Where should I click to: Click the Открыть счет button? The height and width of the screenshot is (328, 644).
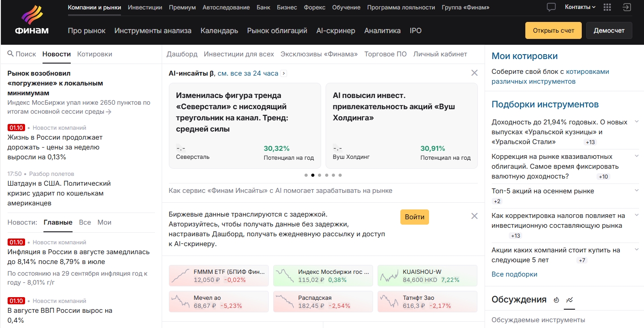[553, 30]
